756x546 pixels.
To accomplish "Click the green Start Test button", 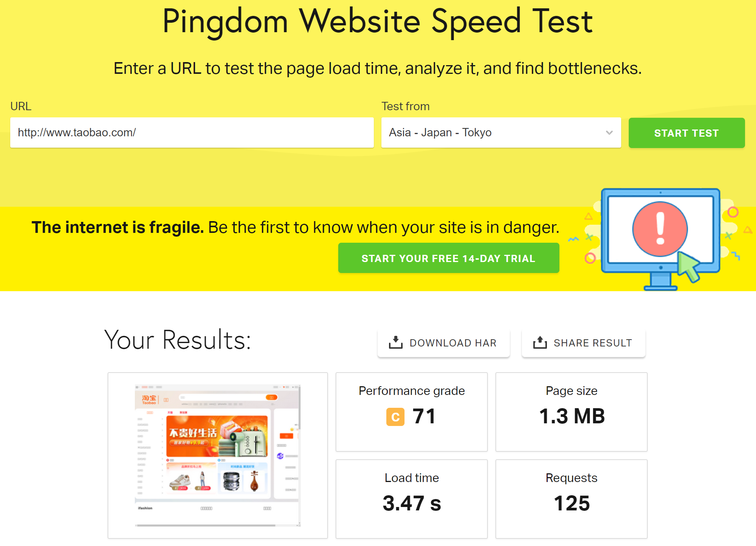I will pyautogui.click(x=686, y=133).
